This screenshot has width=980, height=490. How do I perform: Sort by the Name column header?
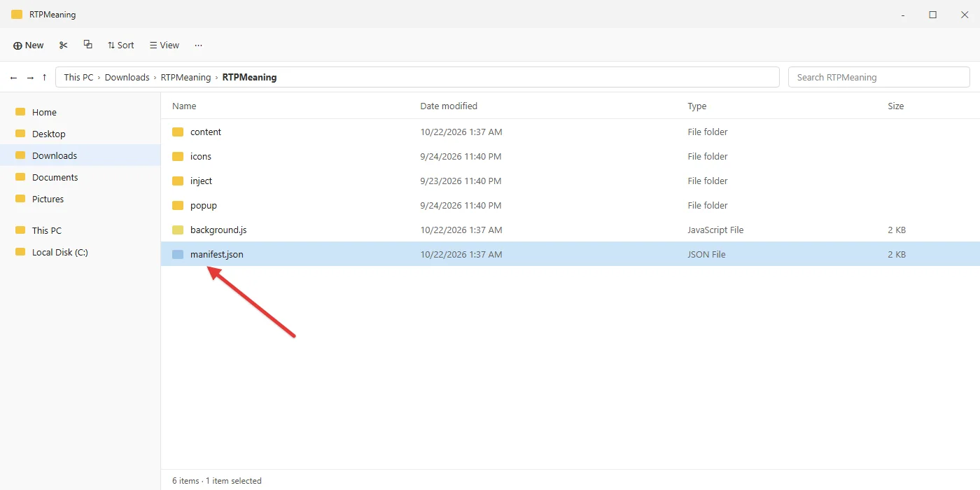point(184,106)
